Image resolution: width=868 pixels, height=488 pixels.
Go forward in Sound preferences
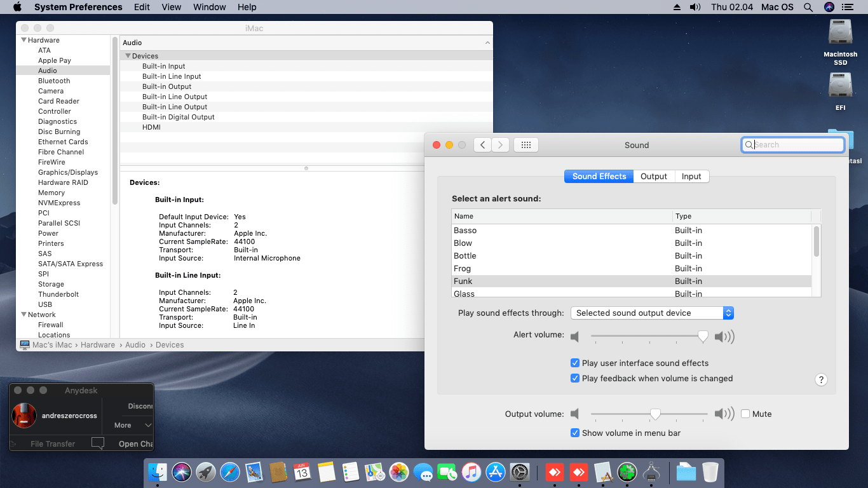tap(501, 145)
